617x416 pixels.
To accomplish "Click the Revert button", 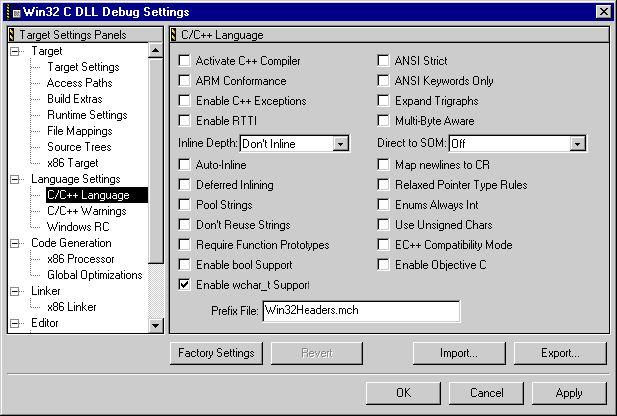I will pos(317,353).
